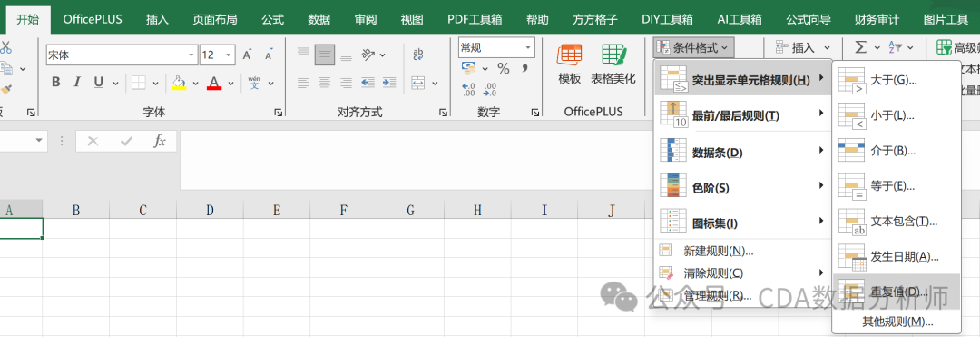The width and height of the screenshot is (980, 337).
Task: Align text to middle vertically
Action: tap(324, 55)
